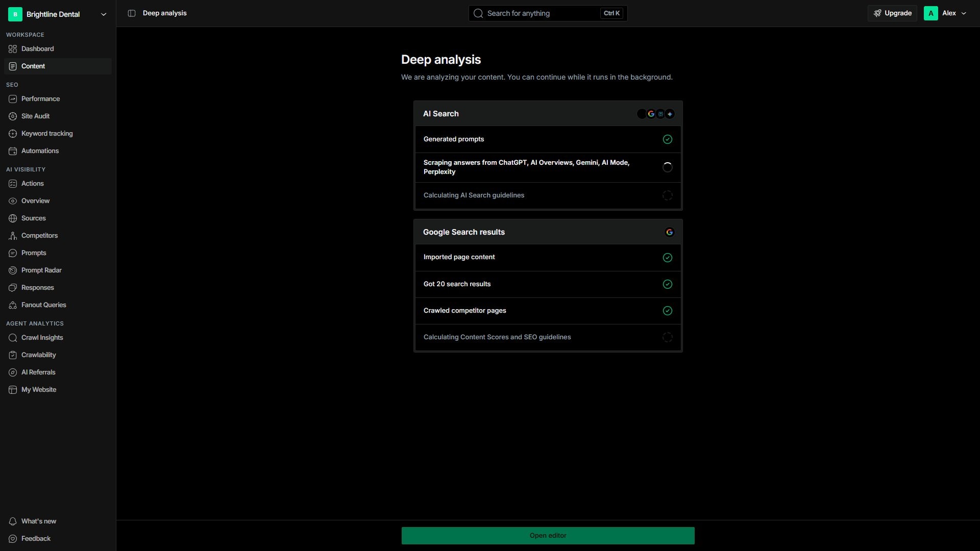Click the Search for anything field
This screenshot has height=551, width=980.
tap(548, 13)
